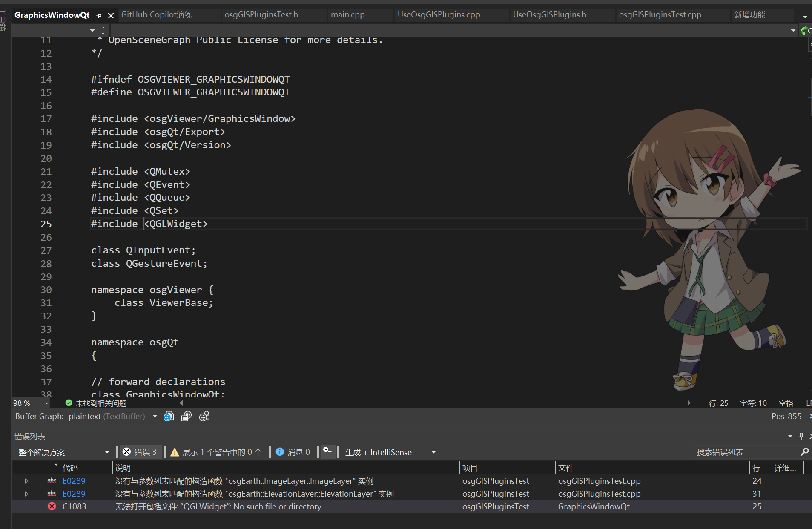Image resolution: width=812 pixels, height=529 pixels.
Task: Open the 整个解决方案 scope combo box
Action: pos(63,452)
